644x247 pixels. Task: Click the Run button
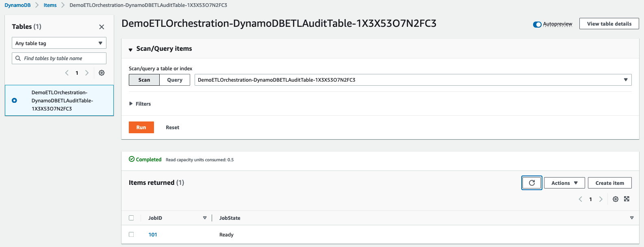[141, 127]
